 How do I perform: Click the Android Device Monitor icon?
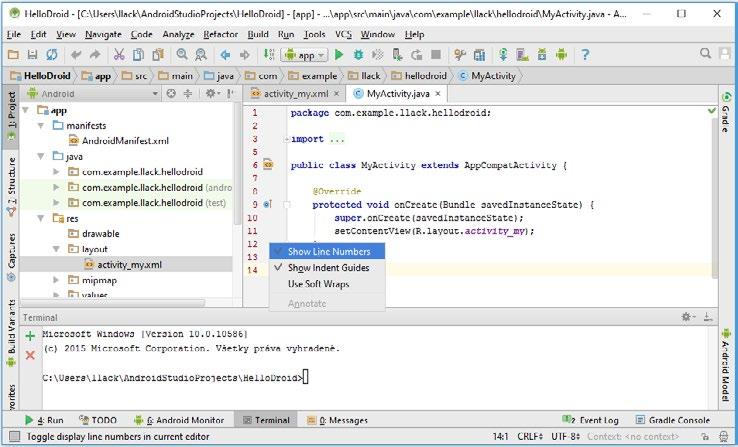click(x=561, y=55)
